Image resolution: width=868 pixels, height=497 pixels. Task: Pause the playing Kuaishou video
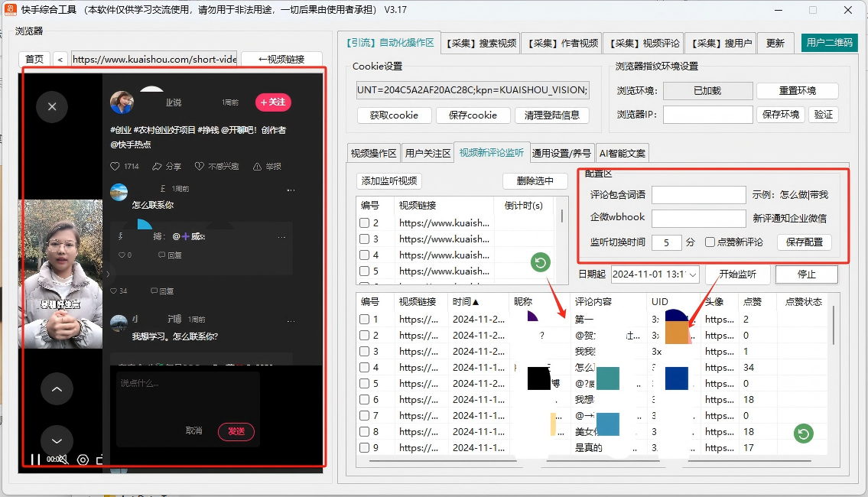tap(35, 460)
